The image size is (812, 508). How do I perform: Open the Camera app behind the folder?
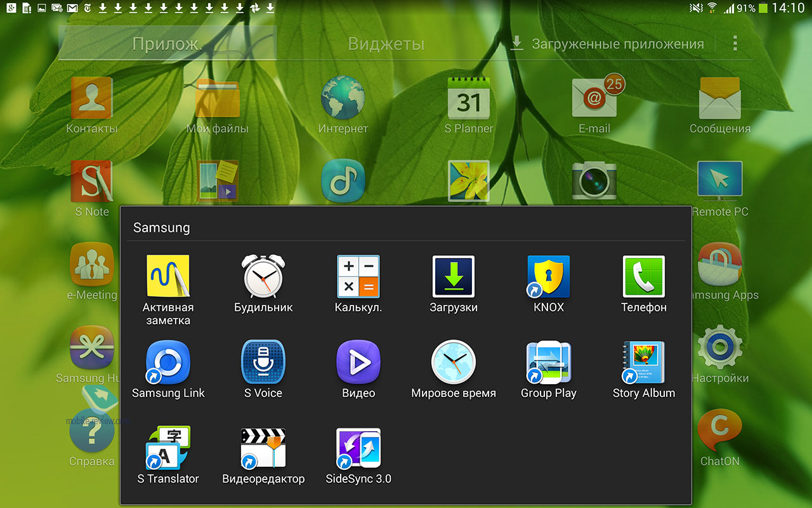594,181
